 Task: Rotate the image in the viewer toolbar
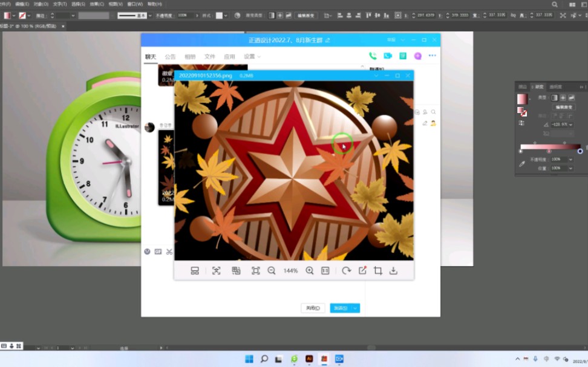346,271
